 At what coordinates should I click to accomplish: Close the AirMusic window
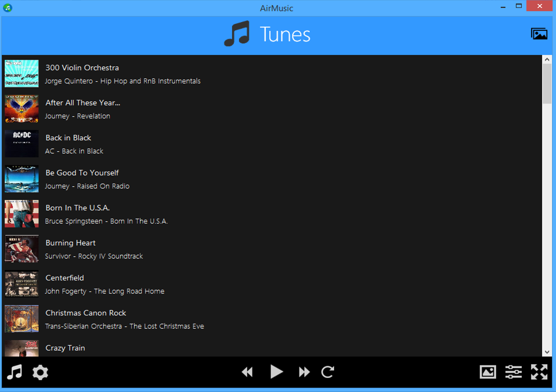click(x=540, y=6)
